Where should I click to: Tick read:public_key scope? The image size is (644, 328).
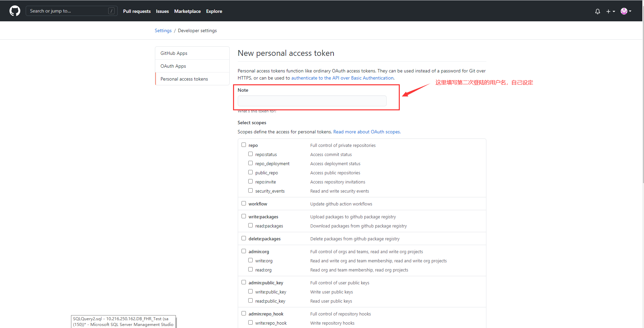pos(250,301)
